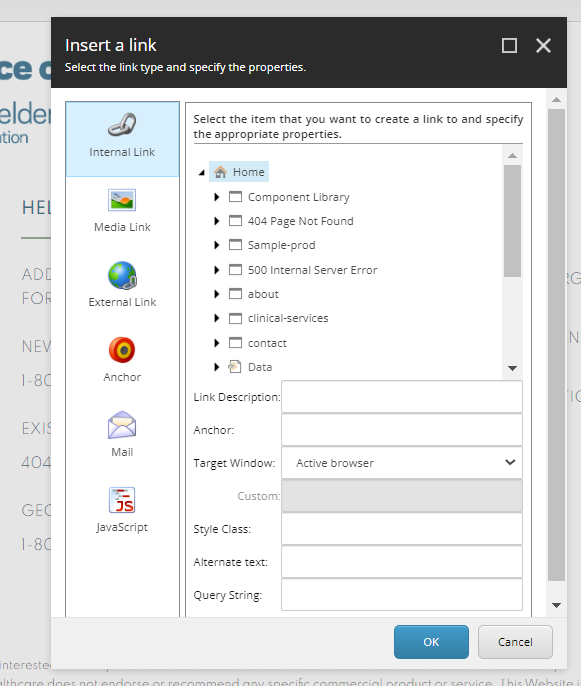Expand the clinical-services tree node
The width and height of the screenshot is (581, 686).
click(x=217, y=318)
